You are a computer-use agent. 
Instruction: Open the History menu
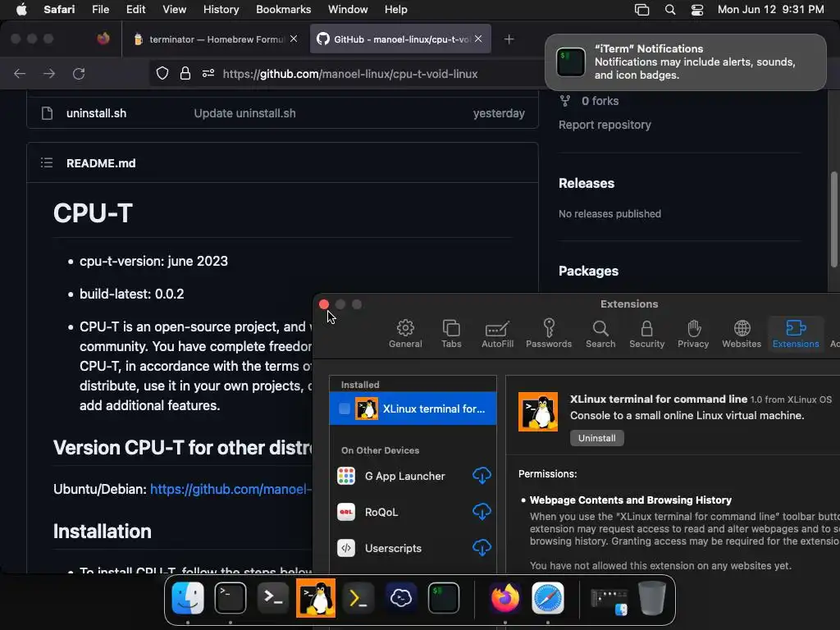(x=221, y=9)
